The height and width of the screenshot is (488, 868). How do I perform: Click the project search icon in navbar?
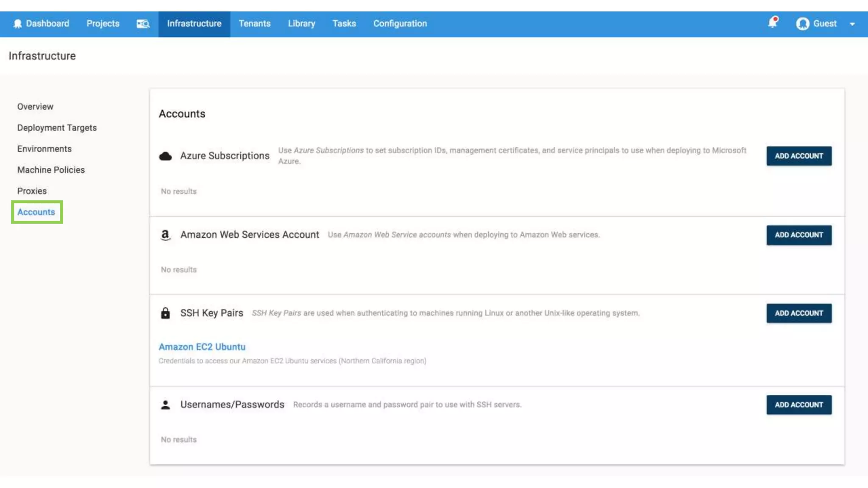pyautogui.click(x=143, y=24)
